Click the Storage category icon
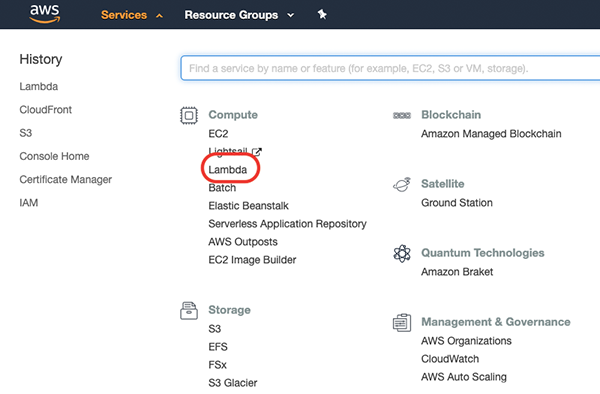 click(189, 310)
